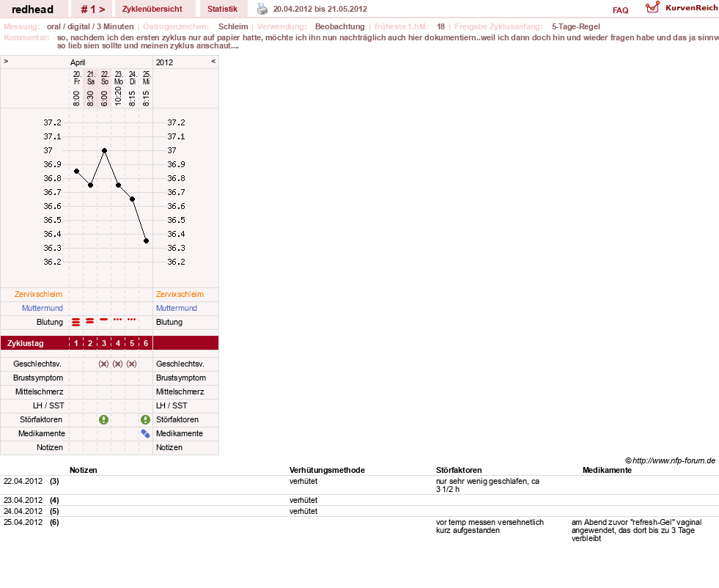719x588 pixels.
Task: Click the left Zervixschleim row label
Action: pos(39,295)
